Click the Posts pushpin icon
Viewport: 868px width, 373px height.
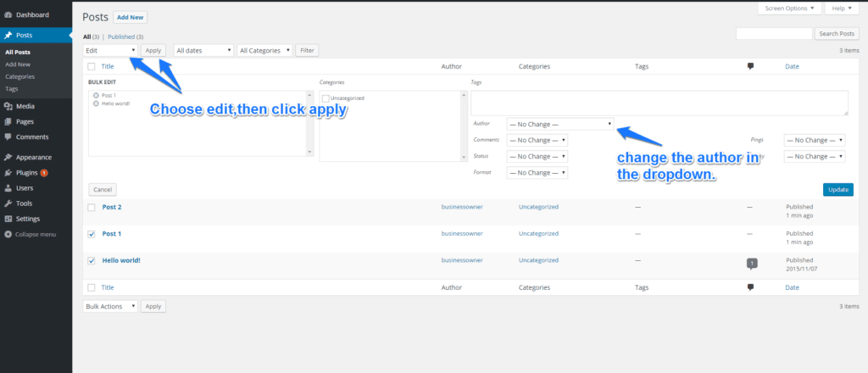tap(8, 36)
